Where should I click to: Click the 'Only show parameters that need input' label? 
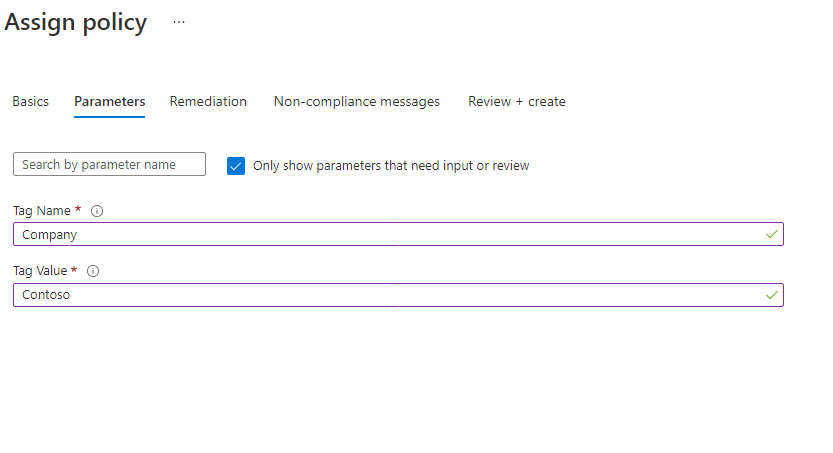(x=391, y=166)
